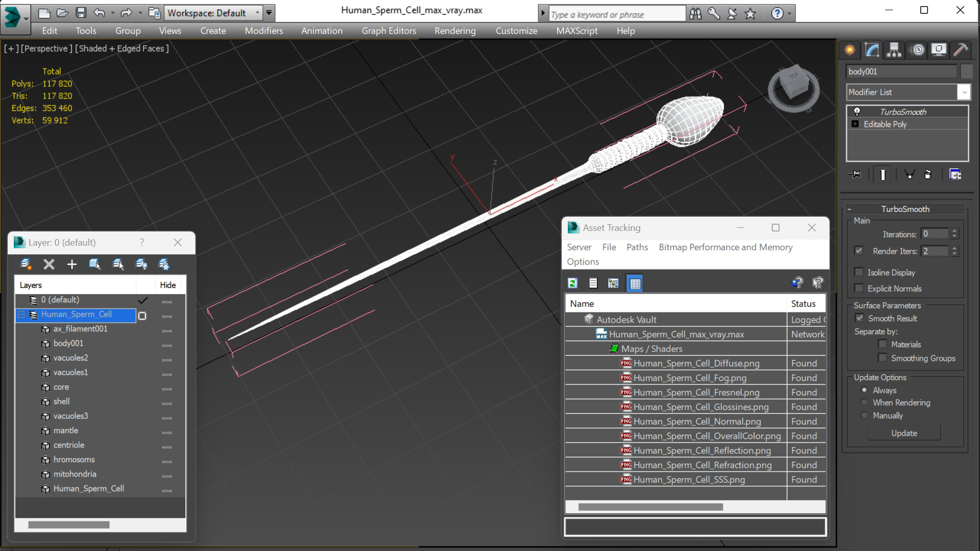Click the Layer dialog horizontal scrollbar
Screen dimensions: 980x551
click(68, 524)
